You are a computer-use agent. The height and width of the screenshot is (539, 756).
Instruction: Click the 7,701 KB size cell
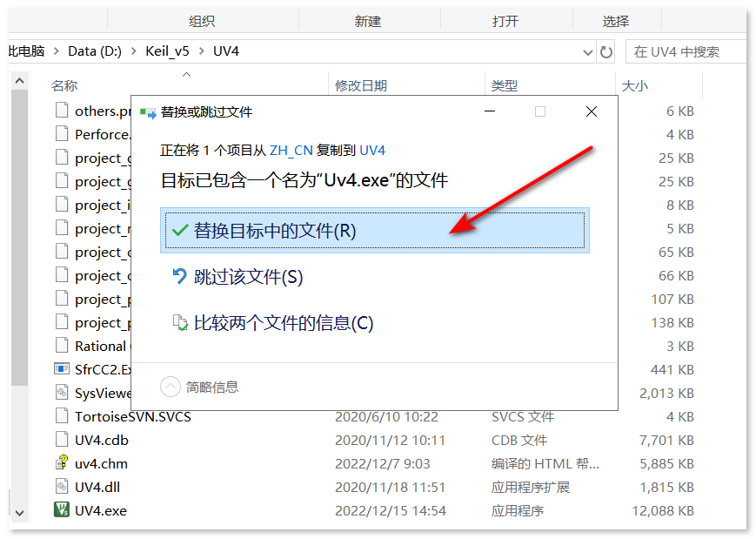coord(666,440)
